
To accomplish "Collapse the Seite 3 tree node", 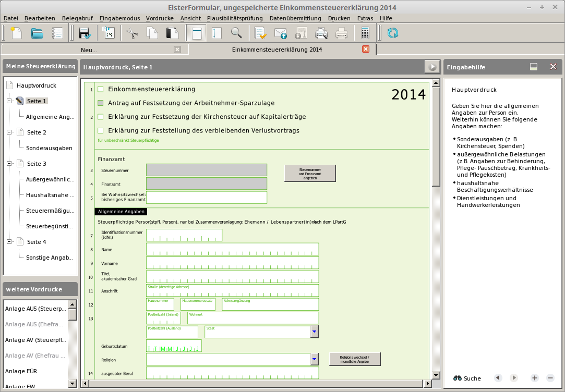I will tap(9, 164).
